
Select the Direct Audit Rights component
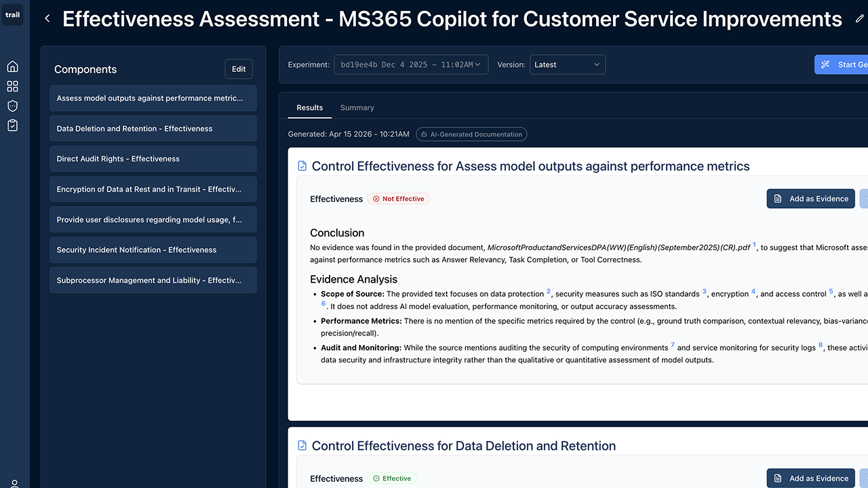click(x=153, y=159)
